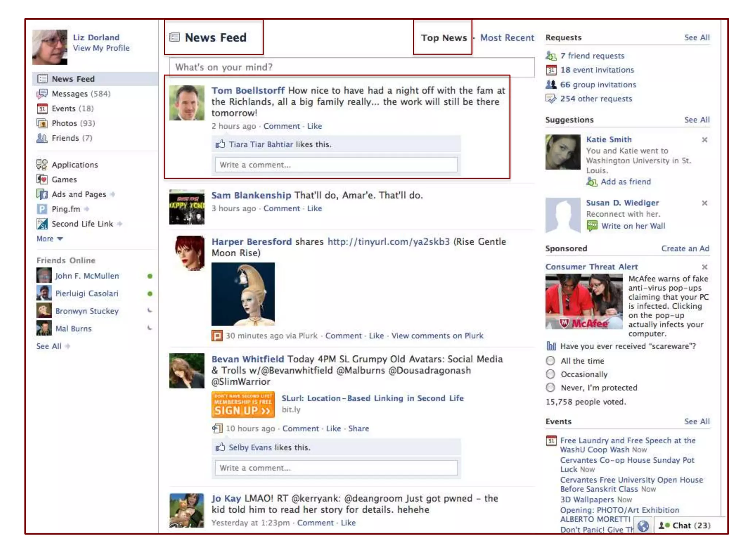Switch to Most Recent tab
The height and width of the screenshot is (560, 747).
pyautogui.click(x=507, y=38)
